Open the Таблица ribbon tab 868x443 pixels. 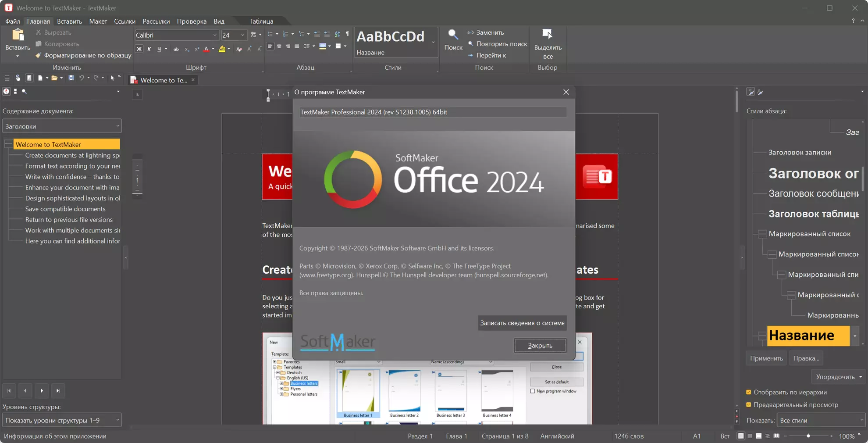pos(261,21)
